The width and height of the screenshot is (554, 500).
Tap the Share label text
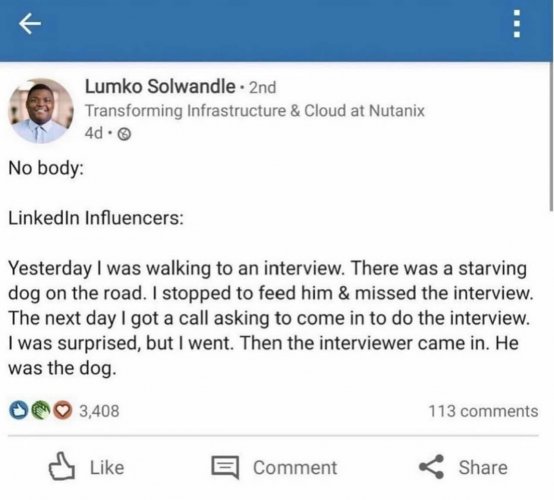483,467
